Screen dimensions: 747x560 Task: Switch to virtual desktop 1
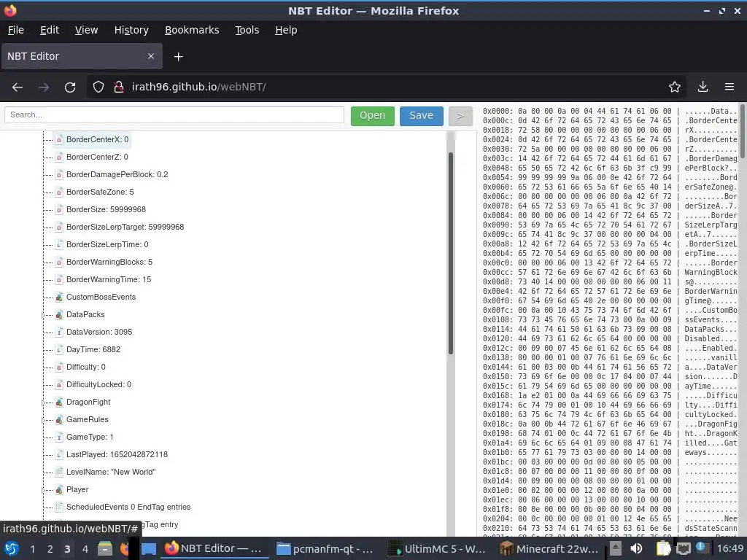pyautogui.click(x=32, y=549)
